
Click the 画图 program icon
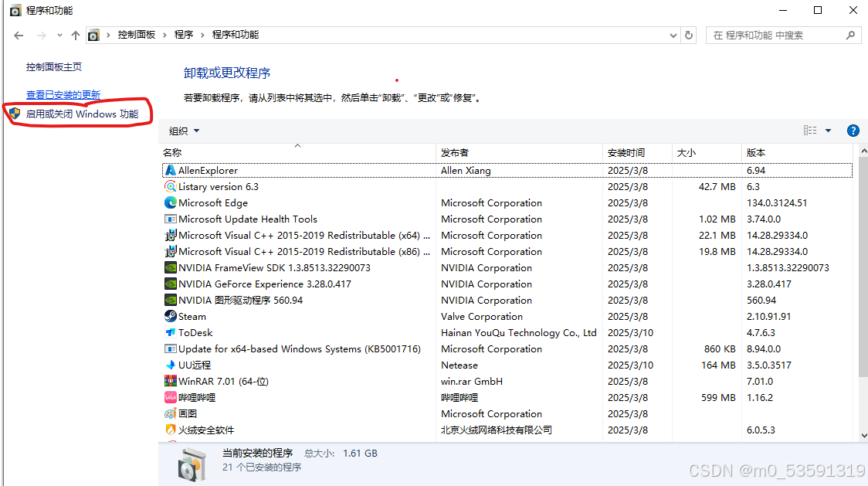click(x=171, y=413)
